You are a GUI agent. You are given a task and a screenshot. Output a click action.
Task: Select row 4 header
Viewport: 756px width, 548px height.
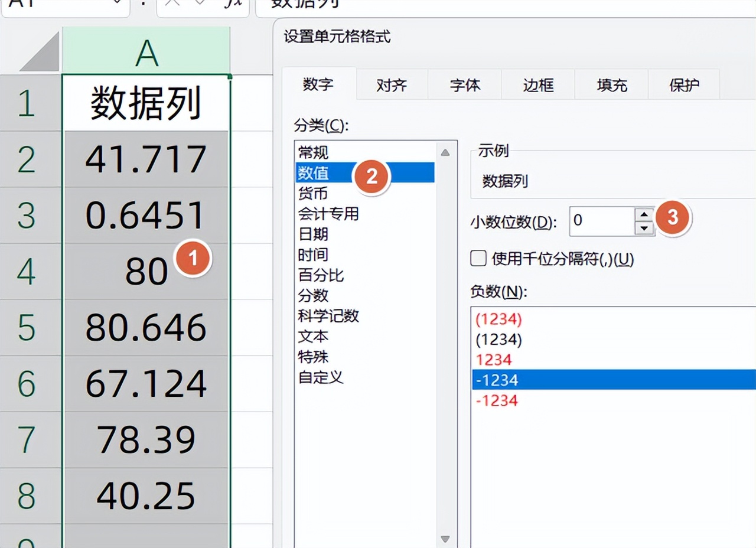click(x=31, y=272)
